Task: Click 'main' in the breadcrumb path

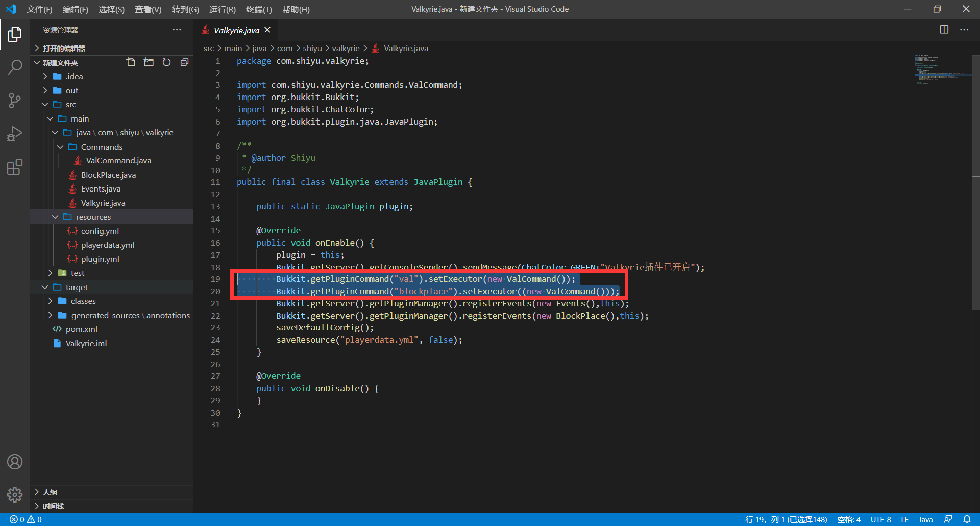Action: click(233, 49)
